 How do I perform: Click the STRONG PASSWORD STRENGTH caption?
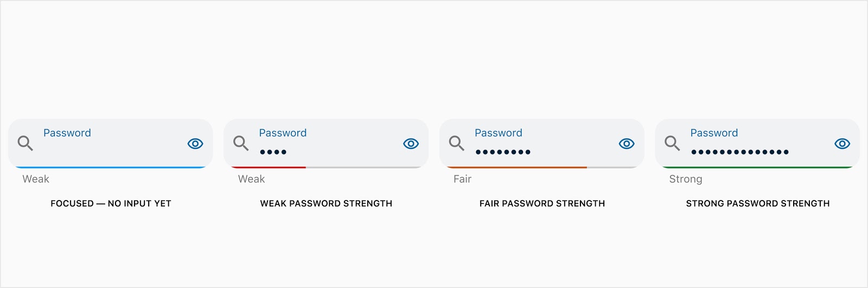click(758, 204)
